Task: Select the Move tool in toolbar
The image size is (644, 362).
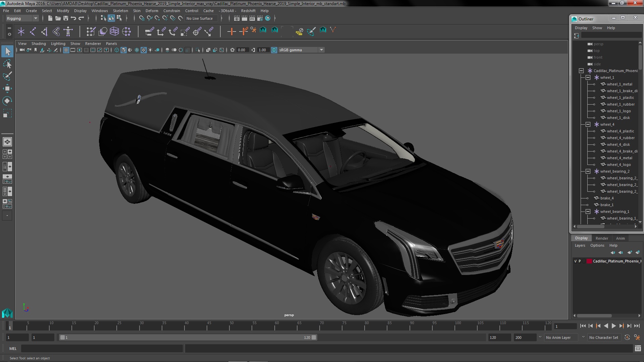Action: point(7,88)
